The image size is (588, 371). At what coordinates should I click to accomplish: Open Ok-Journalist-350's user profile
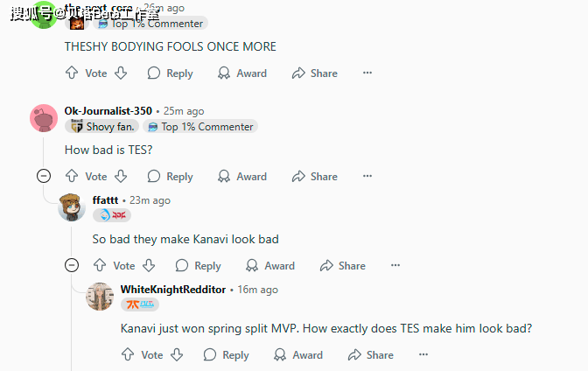click(x=108, y=111)
